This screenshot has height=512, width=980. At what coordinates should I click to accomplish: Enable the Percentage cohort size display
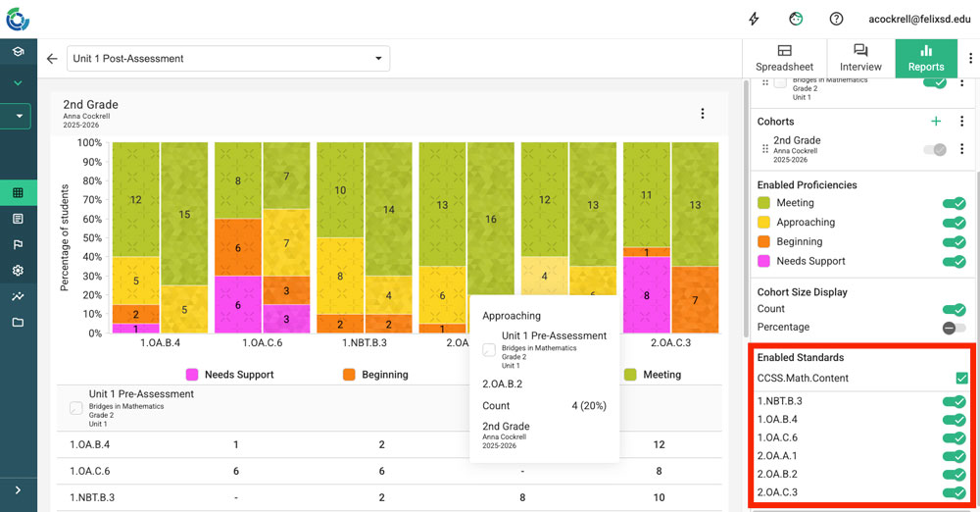point(954,328)
